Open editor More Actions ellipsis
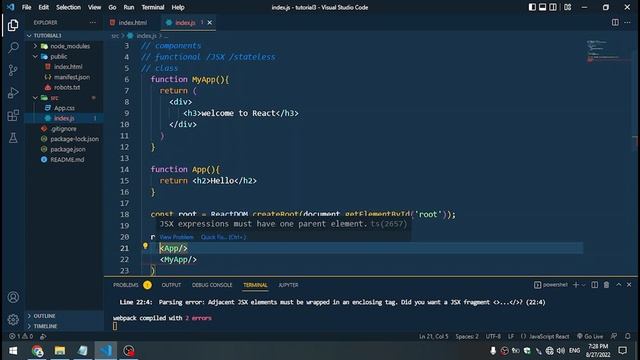This screenshot has height=360, width=640. pyautogui.click(x=627, y=22)
